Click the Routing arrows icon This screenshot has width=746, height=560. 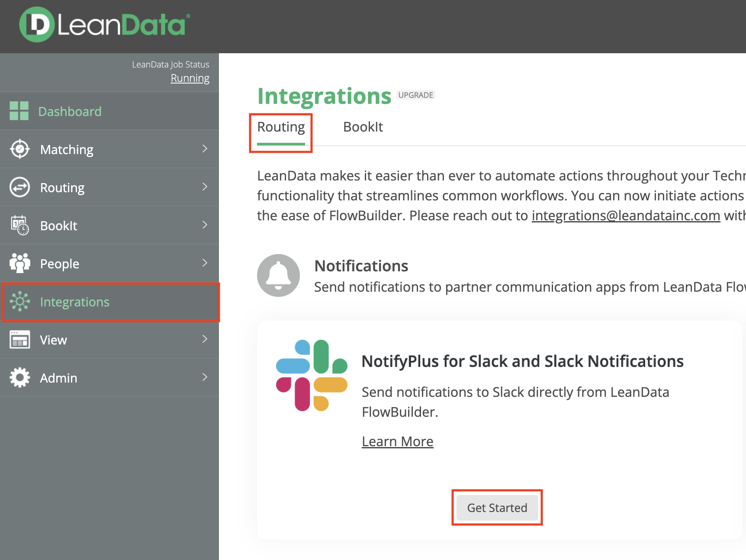[20, 187]
